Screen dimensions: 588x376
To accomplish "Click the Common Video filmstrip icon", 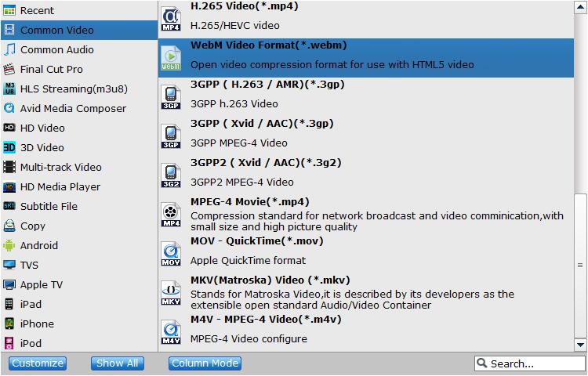I will click(x=9, y=30).
